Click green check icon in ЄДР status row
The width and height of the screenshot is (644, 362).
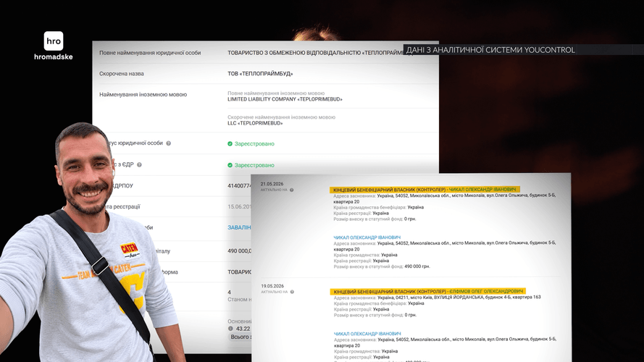click(x=230, y=165)
